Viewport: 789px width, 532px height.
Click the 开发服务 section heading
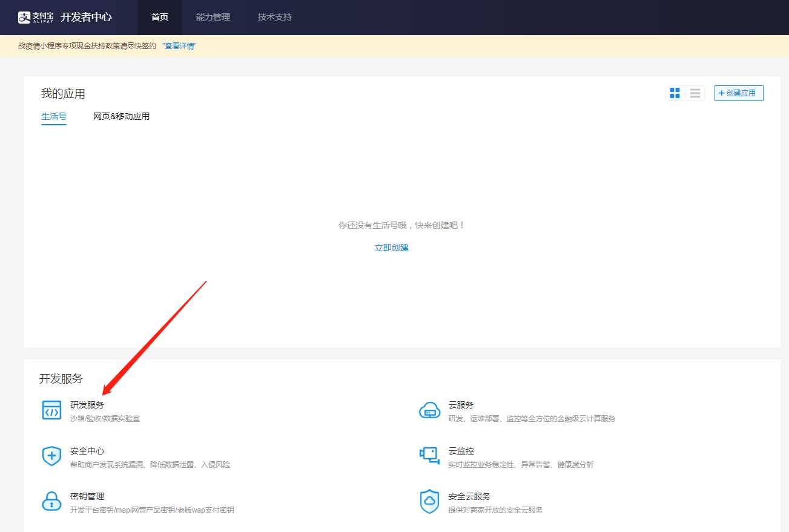tap(61, 379)
